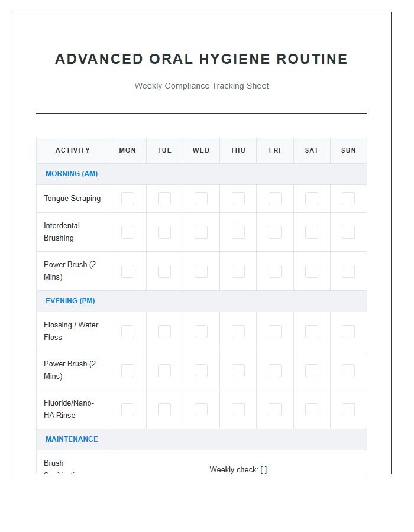Screen dimensions: 414x532
Task: Tick Interdental Brushing checkbox for Tuesday
Action: click(x=164, y=232)
